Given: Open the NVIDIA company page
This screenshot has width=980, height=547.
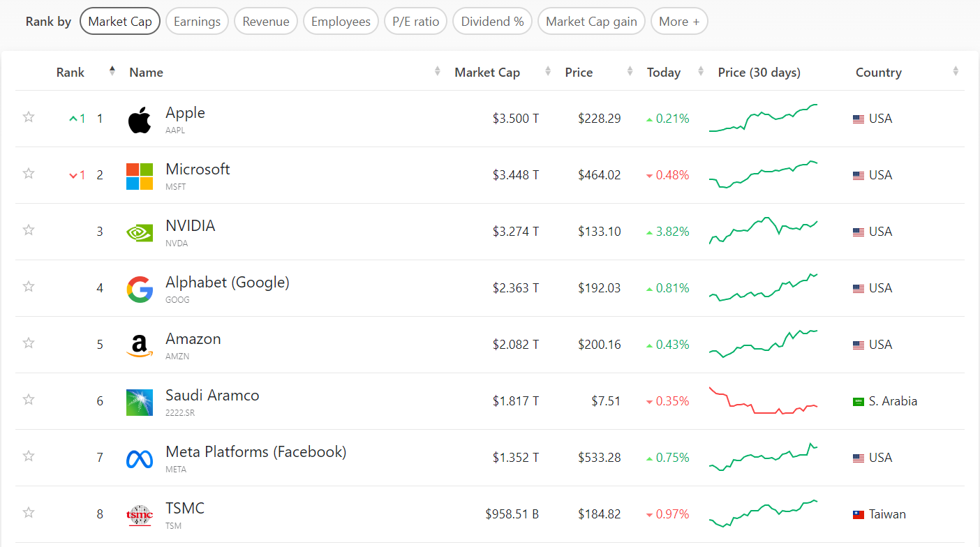Looking at the screenshot, I should (191, 226).
